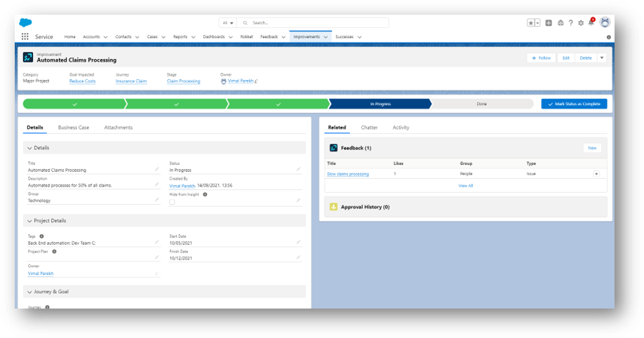Click the Follow button
Viewport: 644px width, 338px height.
tap(542, 58)
